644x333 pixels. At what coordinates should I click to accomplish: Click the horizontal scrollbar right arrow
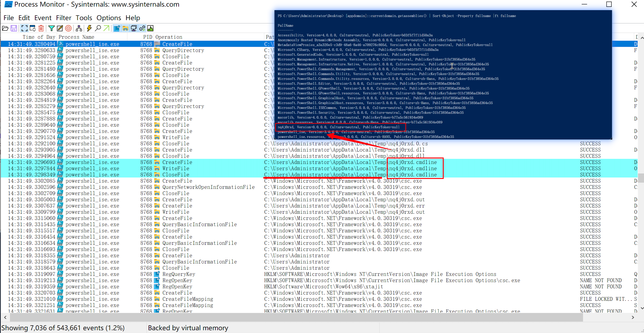633,317
